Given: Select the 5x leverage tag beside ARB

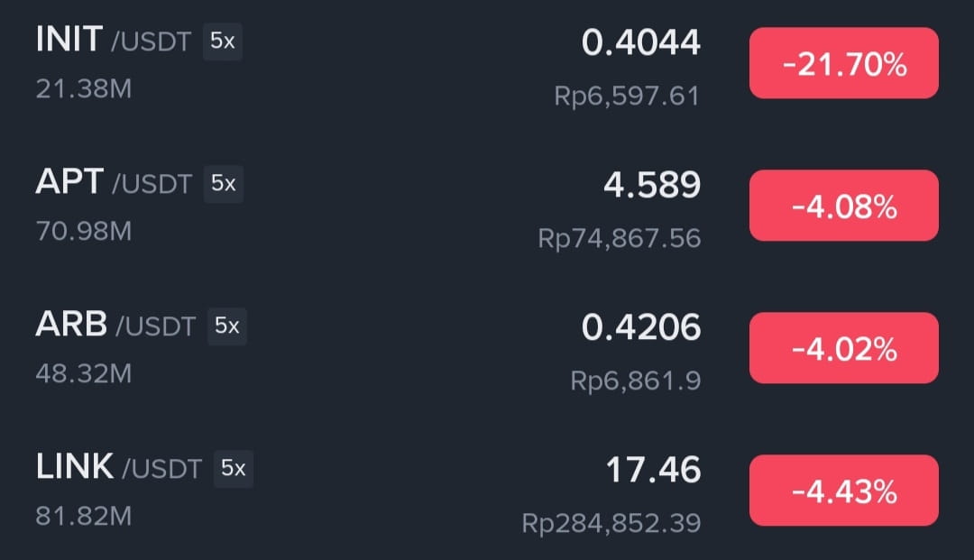Looking at the screenshot, I should click(226, 326).
